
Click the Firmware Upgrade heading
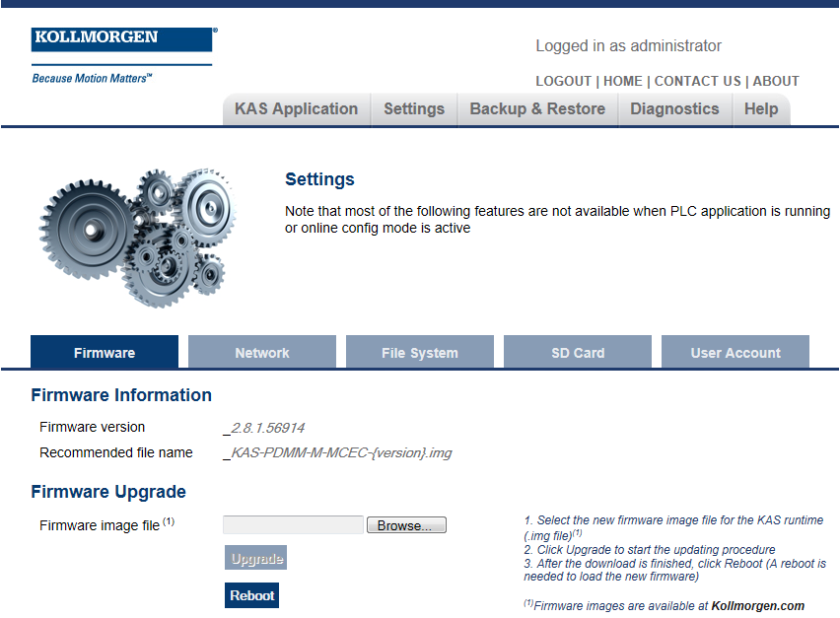click(108, 492)
